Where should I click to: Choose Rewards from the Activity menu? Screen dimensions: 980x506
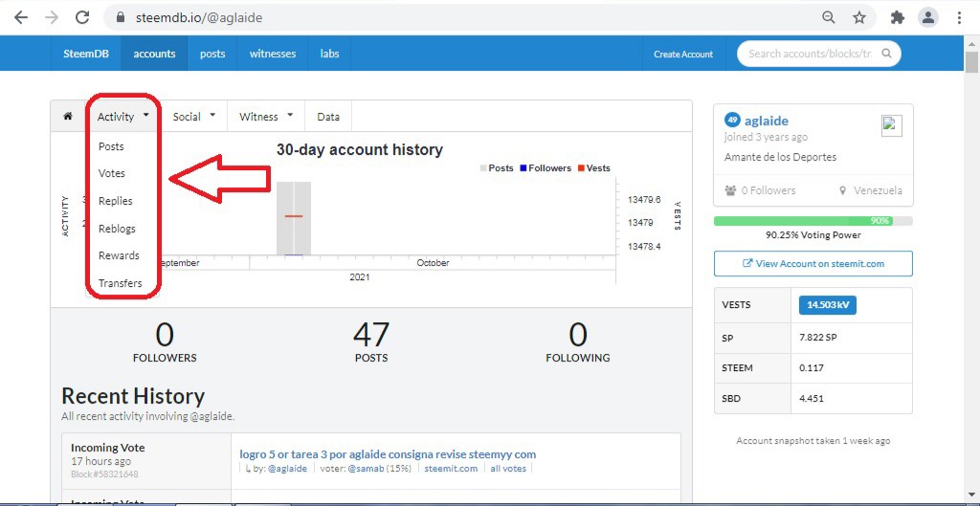[119, 255]
